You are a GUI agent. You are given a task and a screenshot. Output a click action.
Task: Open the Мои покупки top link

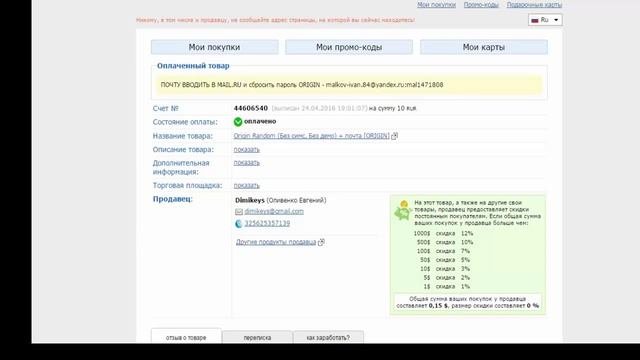[436, 5]
